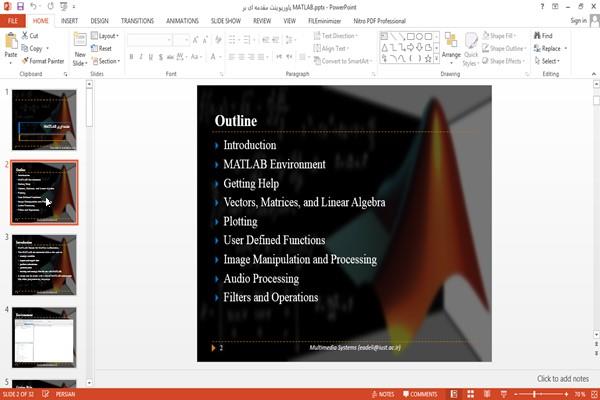Click the Find binoculars icon

tap(538, 36)
